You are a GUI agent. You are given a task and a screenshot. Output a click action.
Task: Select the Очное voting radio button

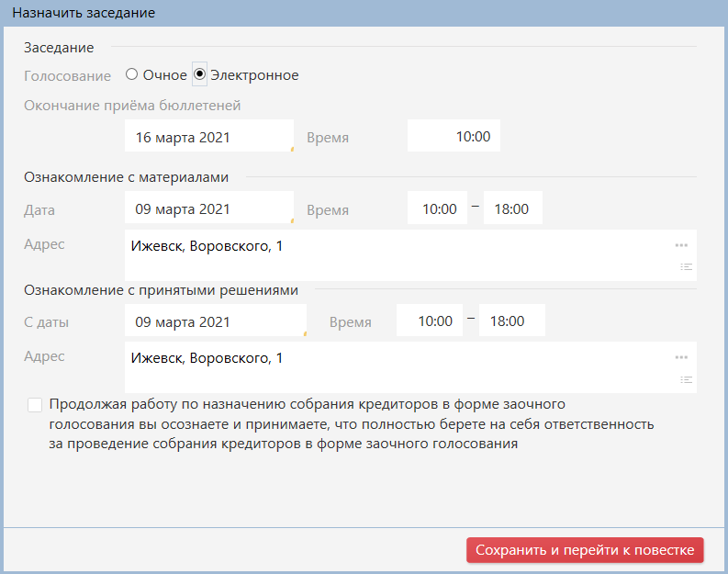(x=132, y=74)
